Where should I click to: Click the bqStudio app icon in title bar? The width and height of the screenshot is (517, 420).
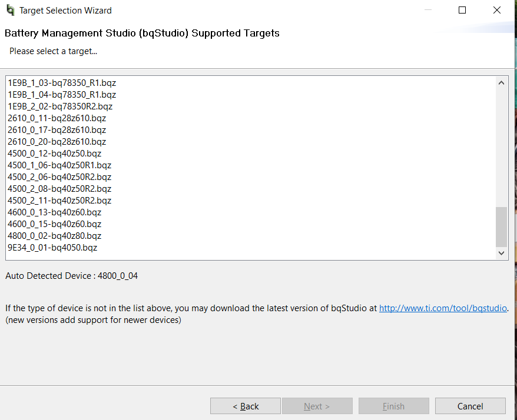[x=10, y=10]
